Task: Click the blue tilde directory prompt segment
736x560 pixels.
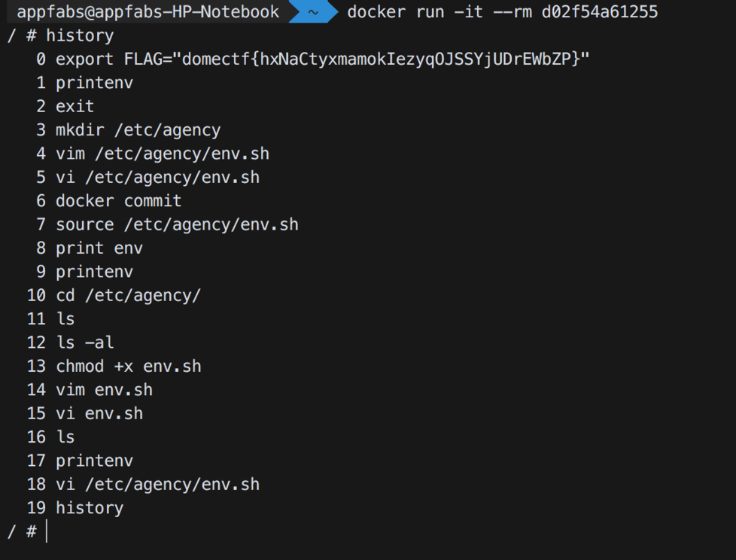Action: point(313,12)
